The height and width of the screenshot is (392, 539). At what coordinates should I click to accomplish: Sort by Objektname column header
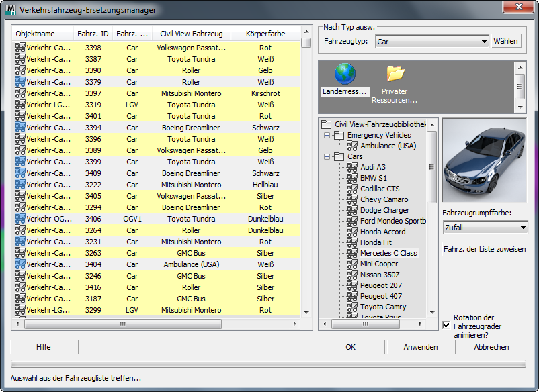pyautogui.click(x=42, y=34)
